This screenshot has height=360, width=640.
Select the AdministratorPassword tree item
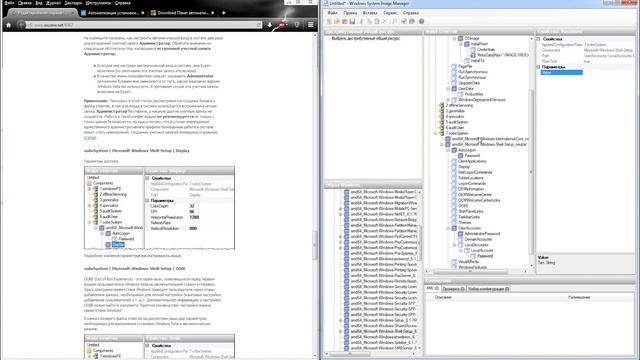482,234
